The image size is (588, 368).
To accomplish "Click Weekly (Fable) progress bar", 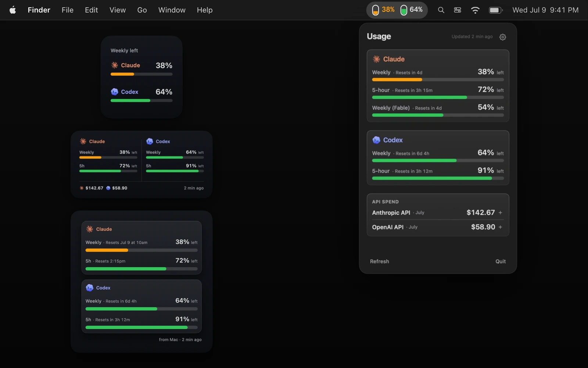I will pyautogui.click(x=438, y=115).
